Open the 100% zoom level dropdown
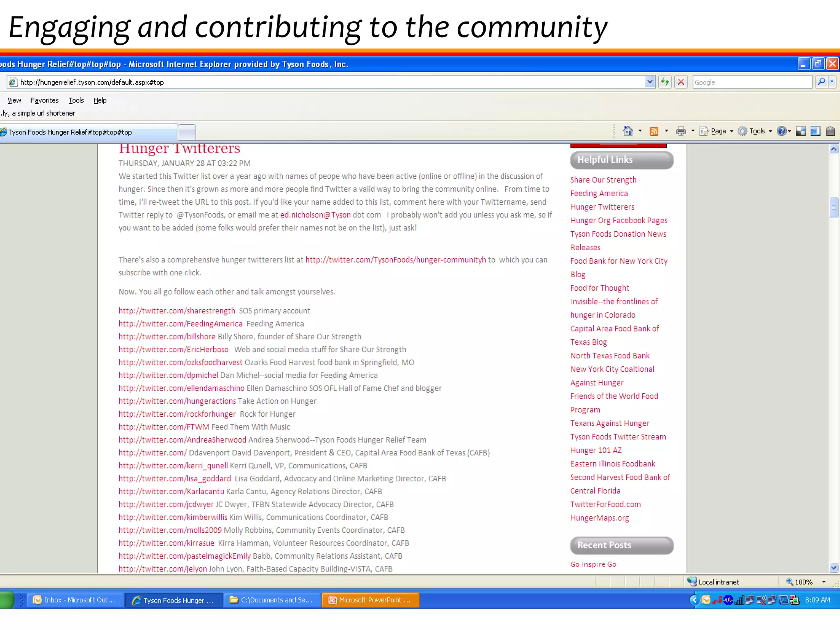This screenshot has width=840, height=630. (x=824, y=582)
